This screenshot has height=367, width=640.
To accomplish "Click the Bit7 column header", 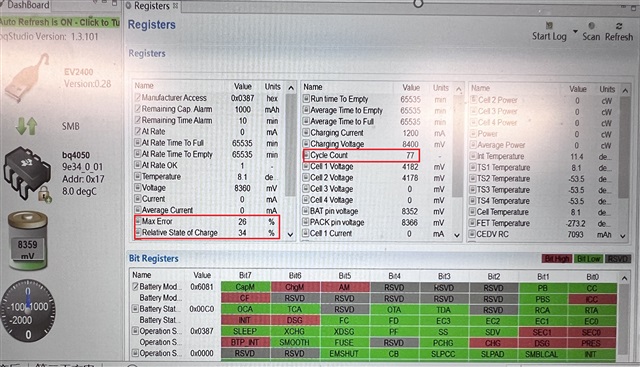I will pyautogui.click(x=245, y=276).
